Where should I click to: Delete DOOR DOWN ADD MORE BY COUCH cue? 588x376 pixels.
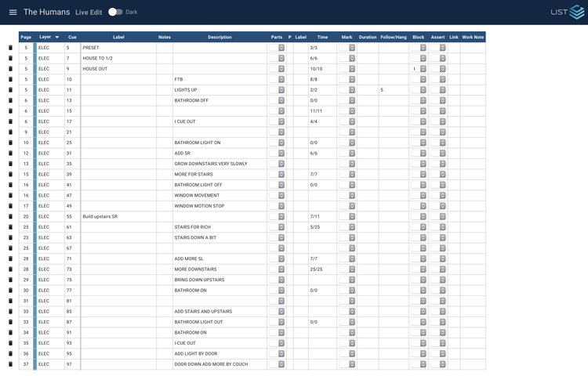10,364
